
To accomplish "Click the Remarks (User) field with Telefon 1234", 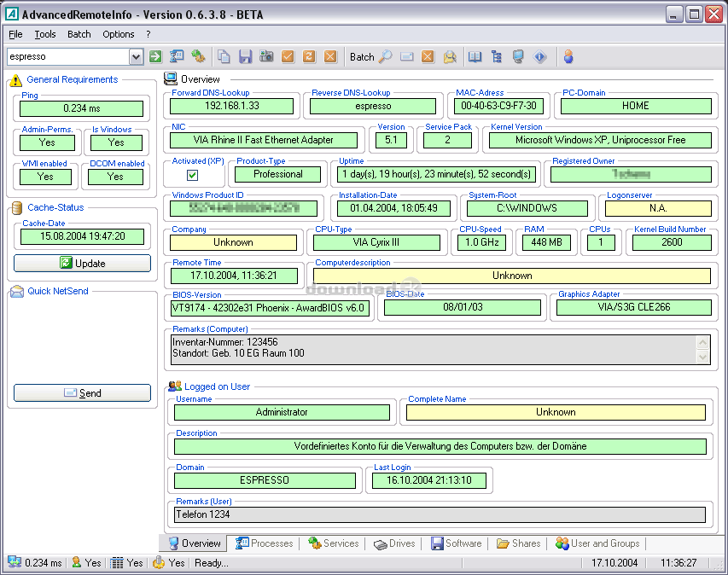I will (440, 514).
